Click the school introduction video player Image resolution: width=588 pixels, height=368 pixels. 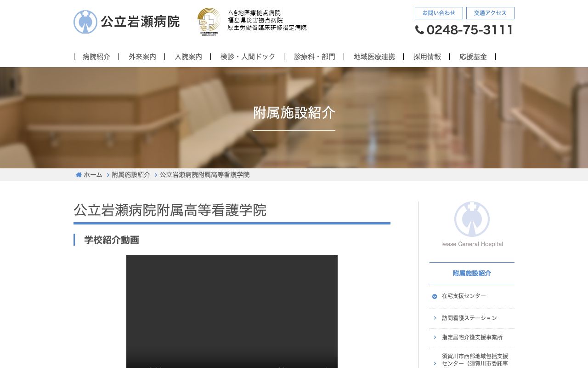[232, 311]
